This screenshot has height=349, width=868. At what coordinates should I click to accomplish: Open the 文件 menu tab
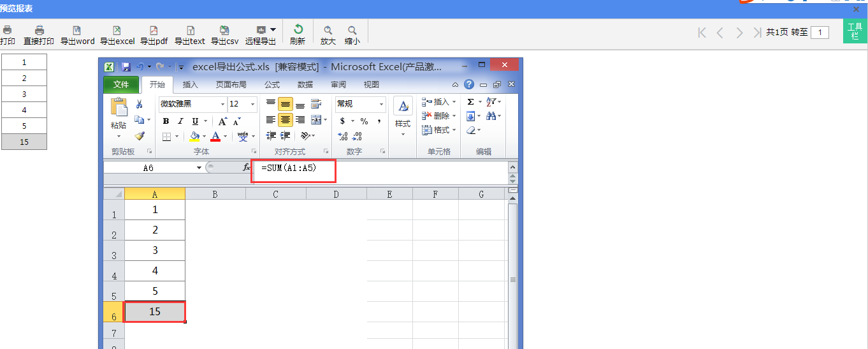tap(121, 85)
